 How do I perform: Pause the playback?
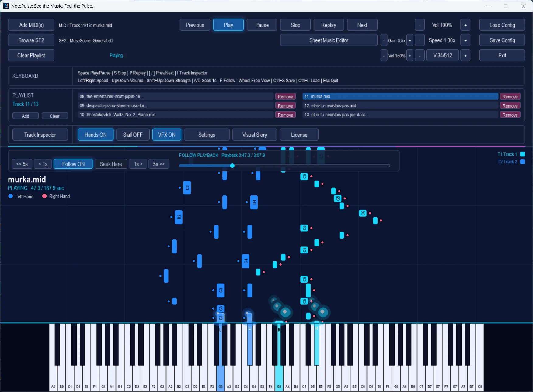click(x=262, y=25)
